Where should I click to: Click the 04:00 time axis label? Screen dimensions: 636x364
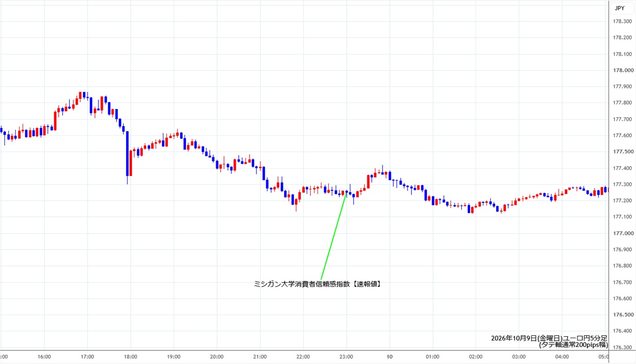562,357
